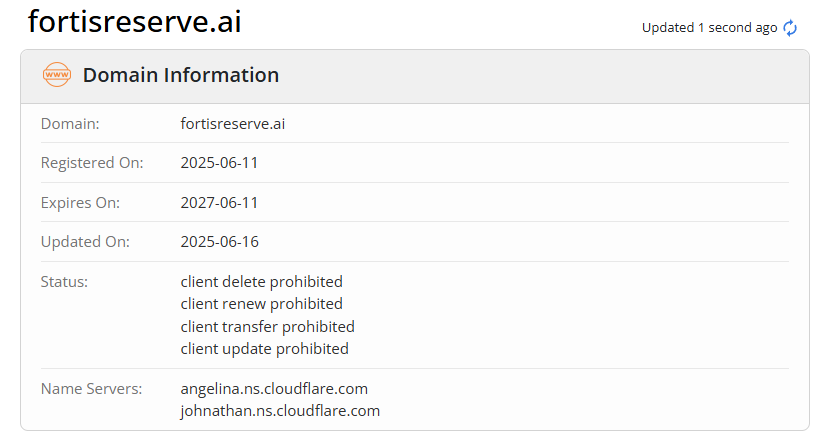816x443 pixels.
Task: Click the Updated On date 2025-06-16
Action: (219, 242)
